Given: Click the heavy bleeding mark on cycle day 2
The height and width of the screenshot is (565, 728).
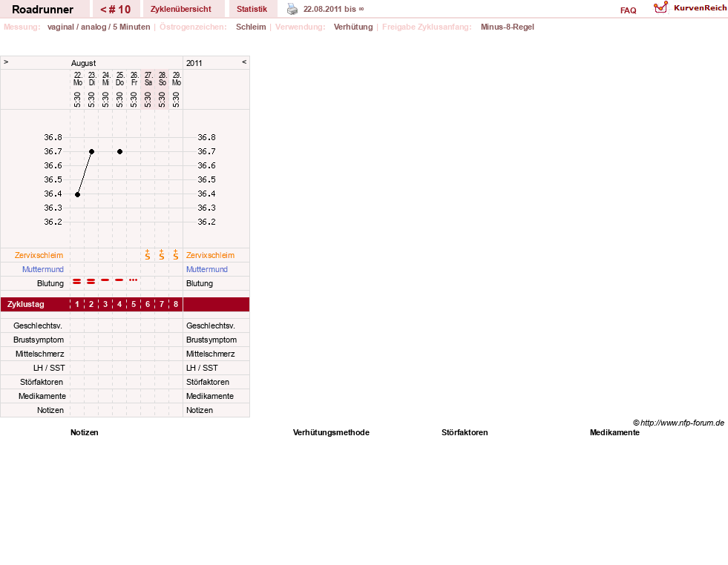Looking at the screenshot, I should [x=91, y=282].
